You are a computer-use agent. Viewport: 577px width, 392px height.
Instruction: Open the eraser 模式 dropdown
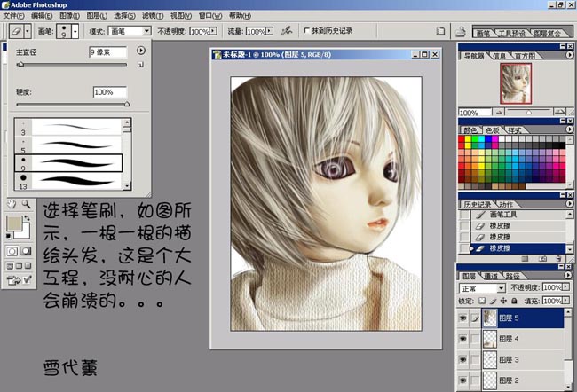pos(130,31)
